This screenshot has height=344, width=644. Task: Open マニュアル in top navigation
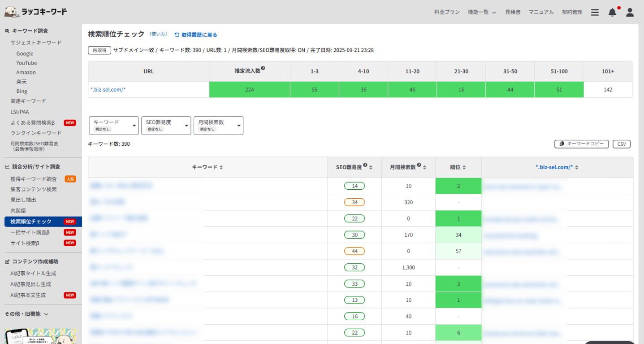[541, 13]
